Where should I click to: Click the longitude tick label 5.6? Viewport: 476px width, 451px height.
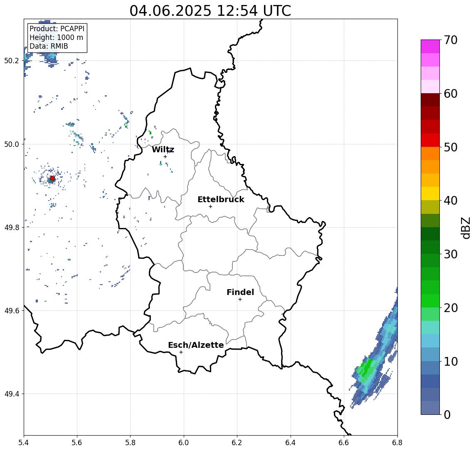77,443
